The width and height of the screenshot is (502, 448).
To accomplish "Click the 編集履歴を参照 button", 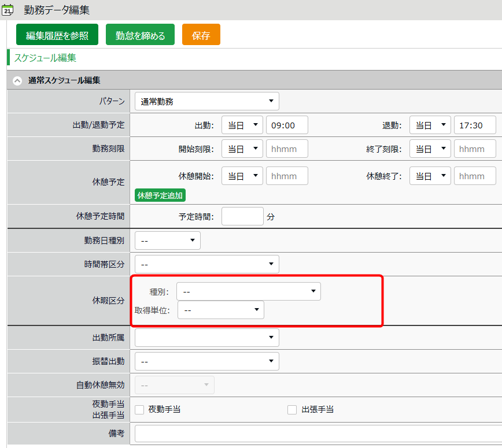I will pyautogui.click(x=57, y=35).
